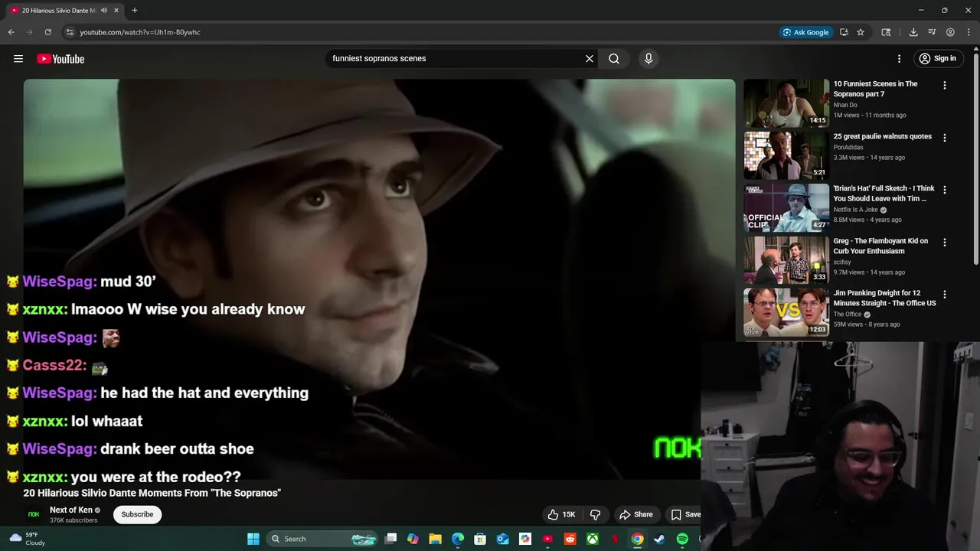Screen dimensions: 980x551
Task: Save the video to a playlist
Action: [x=685, y=514]
